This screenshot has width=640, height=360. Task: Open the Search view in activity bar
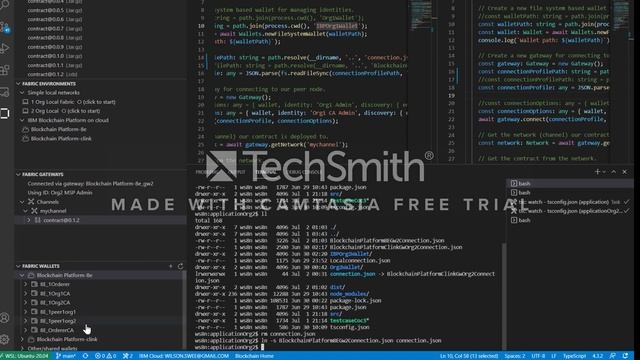tap(4, 4)
